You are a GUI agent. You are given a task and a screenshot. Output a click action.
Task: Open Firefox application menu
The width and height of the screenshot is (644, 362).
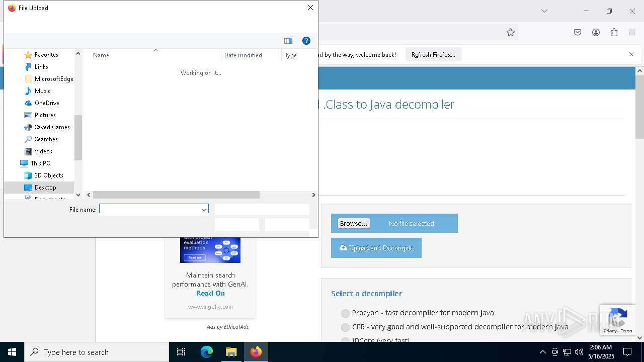click(632, 32)
